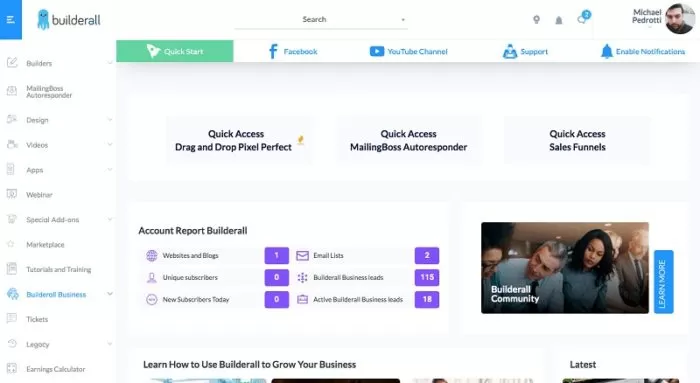700x383 pixels.
Task: Click the Websites and Blogs count 1
Action: [x=276, y=255]
